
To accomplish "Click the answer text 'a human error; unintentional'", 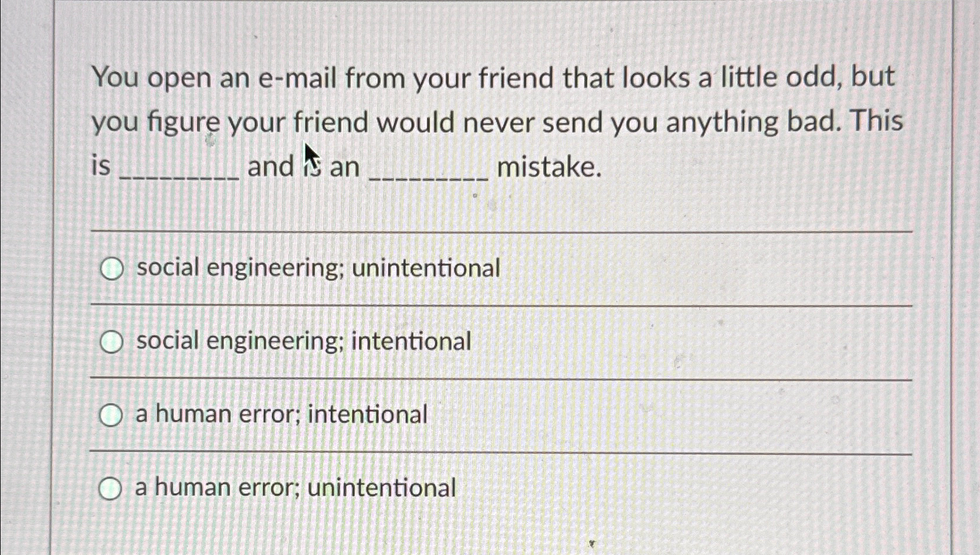I will (x=295, y=488).
